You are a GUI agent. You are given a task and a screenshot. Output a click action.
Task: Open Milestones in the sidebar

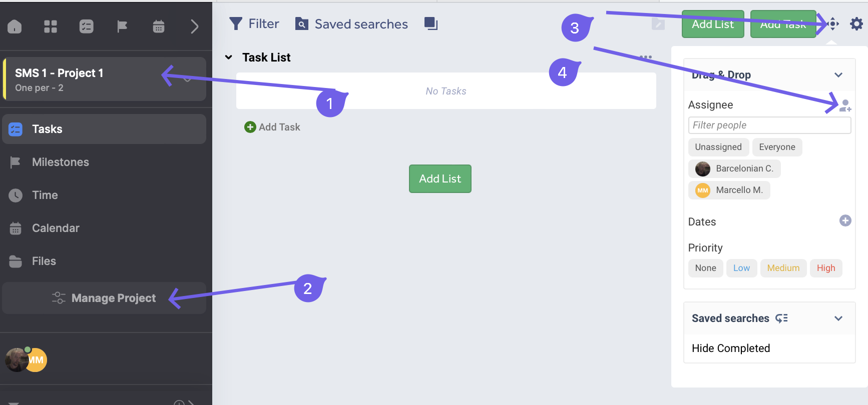(60, 162)
